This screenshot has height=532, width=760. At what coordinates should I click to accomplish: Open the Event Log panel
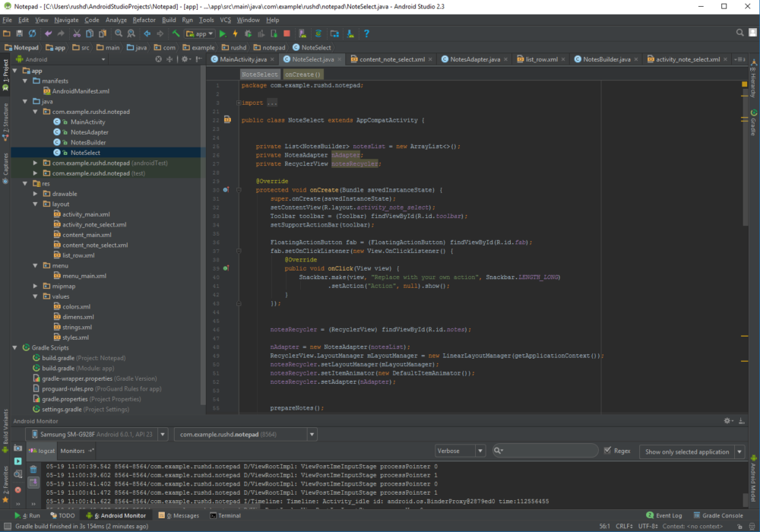pyautogui.click(x=663, y=515)
